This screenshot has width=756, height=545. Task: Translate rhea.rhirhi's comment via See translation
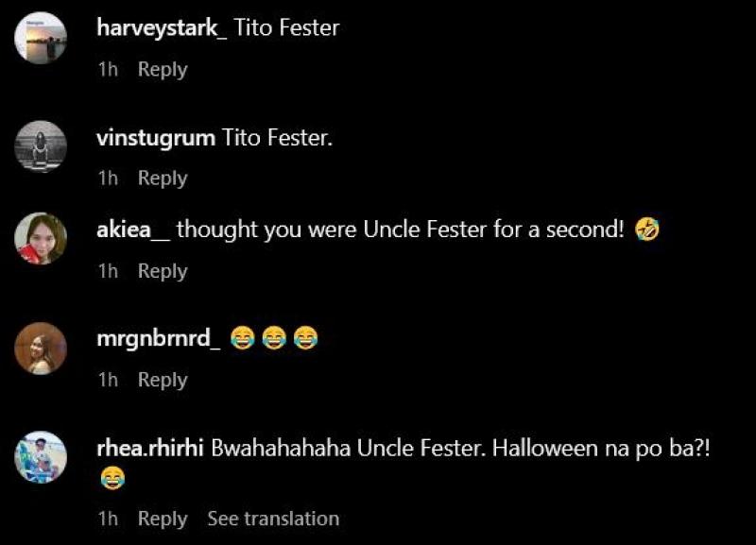click(272, 518)
